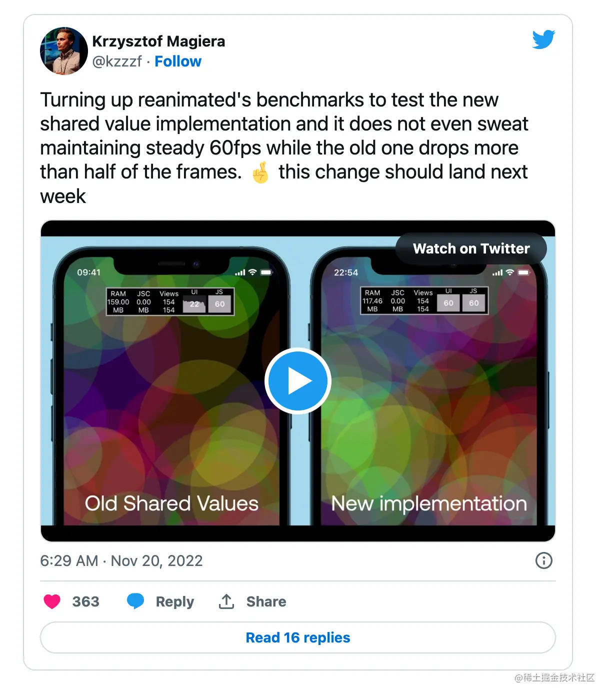Open the @kzzzf handle
This screenshot has width=612, height=700.
117,61
